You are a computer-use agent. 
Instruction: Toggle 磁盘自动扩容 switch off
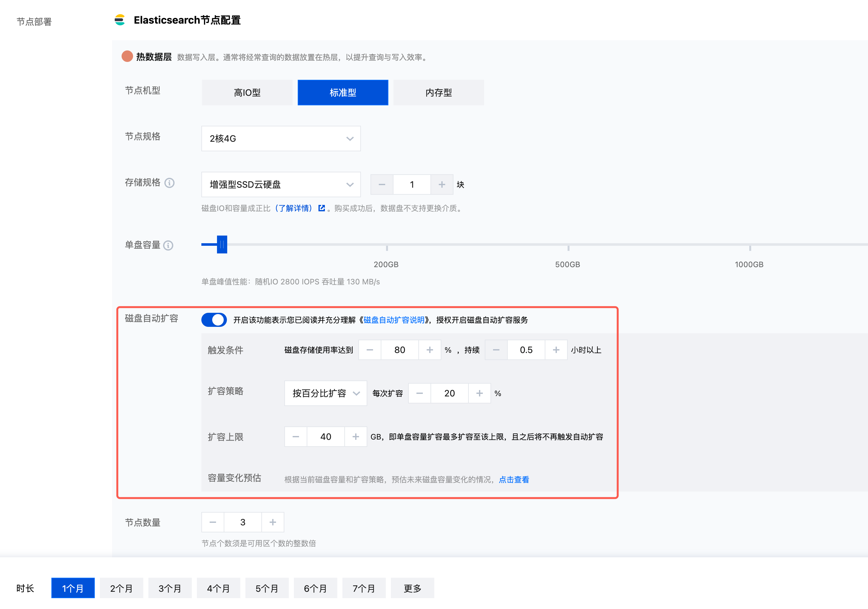214,320
